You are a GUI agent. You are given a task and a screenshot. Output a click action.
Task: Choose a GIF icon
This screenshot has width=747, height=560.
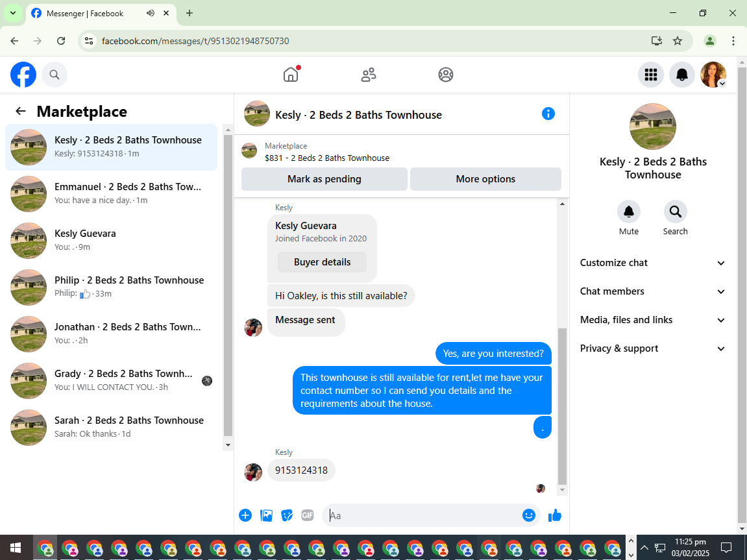click(308, 515)
